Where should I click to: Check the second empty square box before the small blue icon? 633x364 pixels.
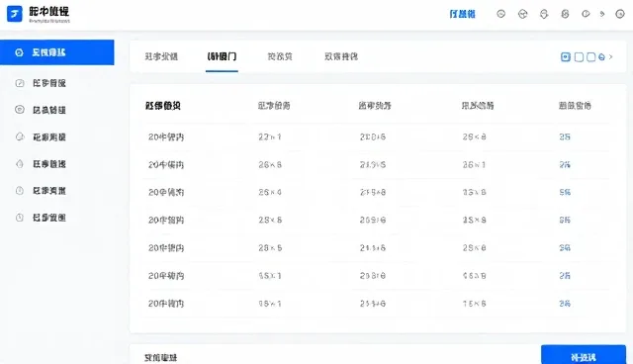591,57
